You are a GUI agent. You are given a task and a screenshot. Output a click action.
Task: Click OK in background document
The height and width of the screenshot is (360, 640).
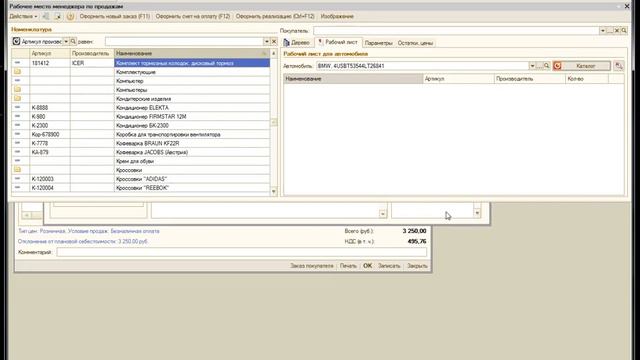pos(367,266)
